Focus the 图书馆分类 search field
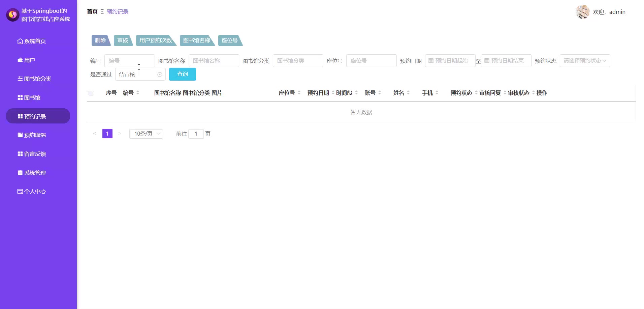The width and height of the screenshot is (644, 309). [x=298, y=61]
